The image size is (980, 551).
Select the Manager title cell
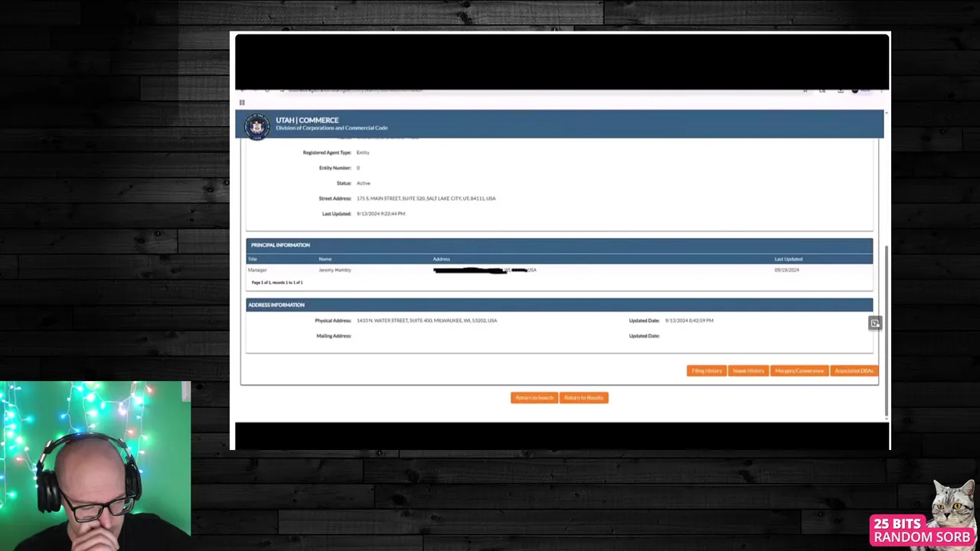click(x=257, y=270)
